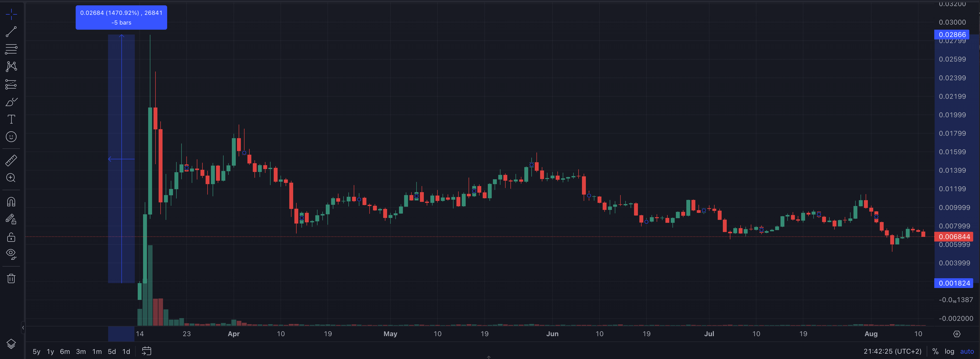Switch to 5y time range

point(36,351)
